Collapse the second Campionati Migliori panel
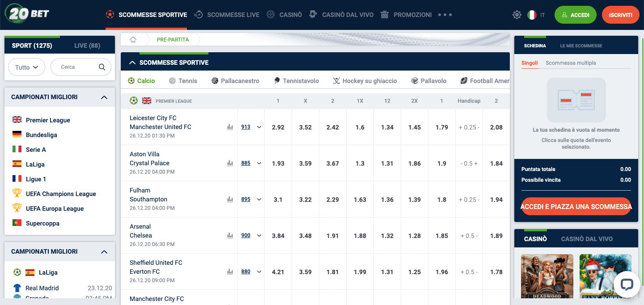Screen dimensions: 644x305 (x=104, y=252)
